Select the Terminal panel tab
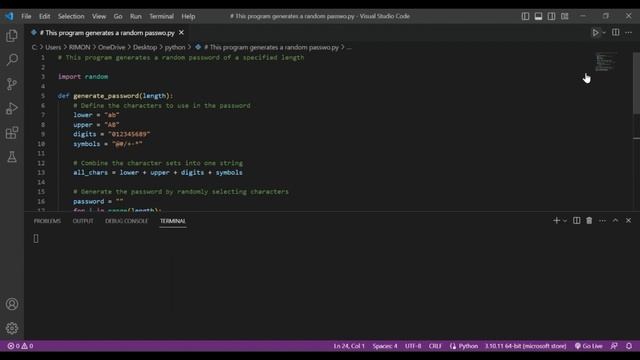The width and height of the screenshot is (640, 360). [173, 221]
